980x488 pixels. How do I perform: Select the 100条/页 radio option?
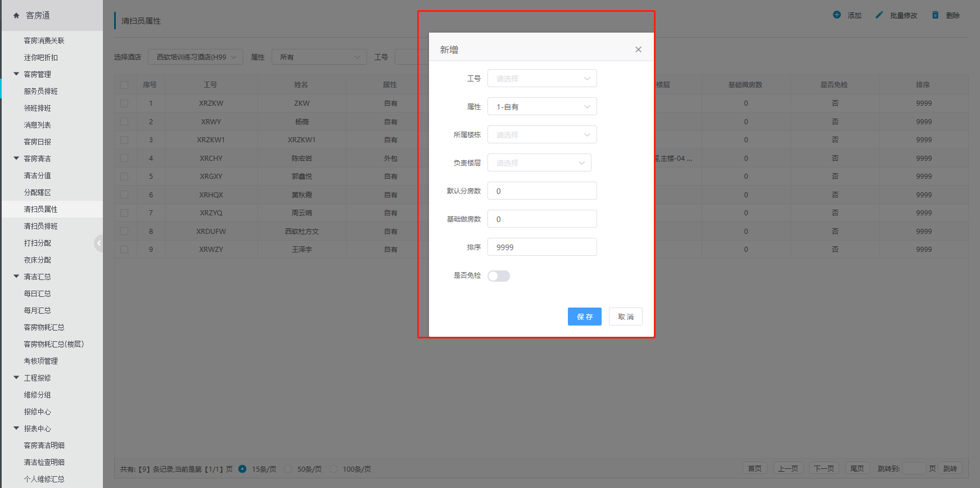point(333,469)
